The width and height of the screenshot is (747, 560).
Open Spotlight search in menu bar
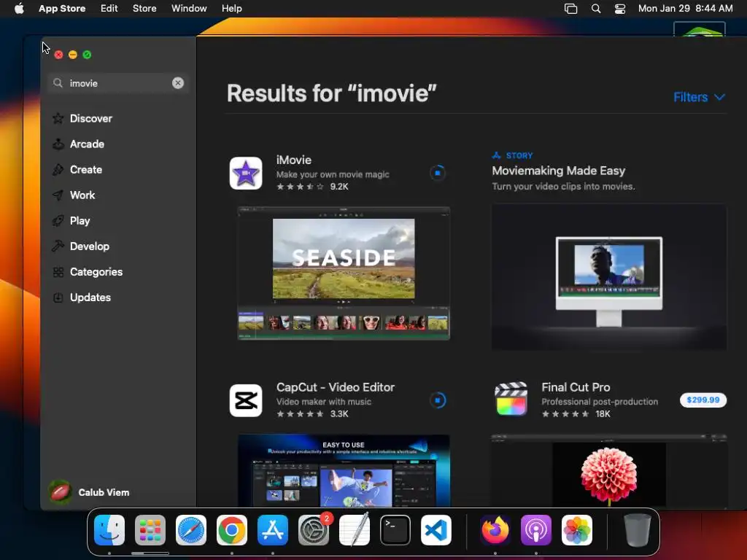pos(595,9)
